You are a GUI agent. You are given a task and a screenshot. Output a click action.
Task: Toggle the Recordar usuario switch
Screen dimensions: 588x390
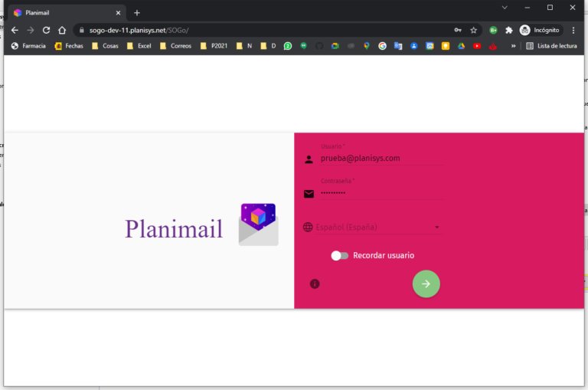339,255
